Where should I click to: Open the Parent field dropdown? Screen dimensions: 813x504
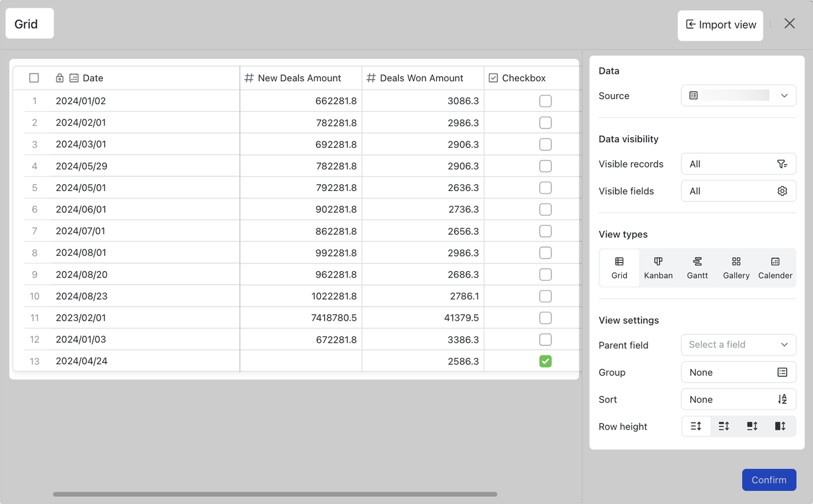click(x=739, y=345)
